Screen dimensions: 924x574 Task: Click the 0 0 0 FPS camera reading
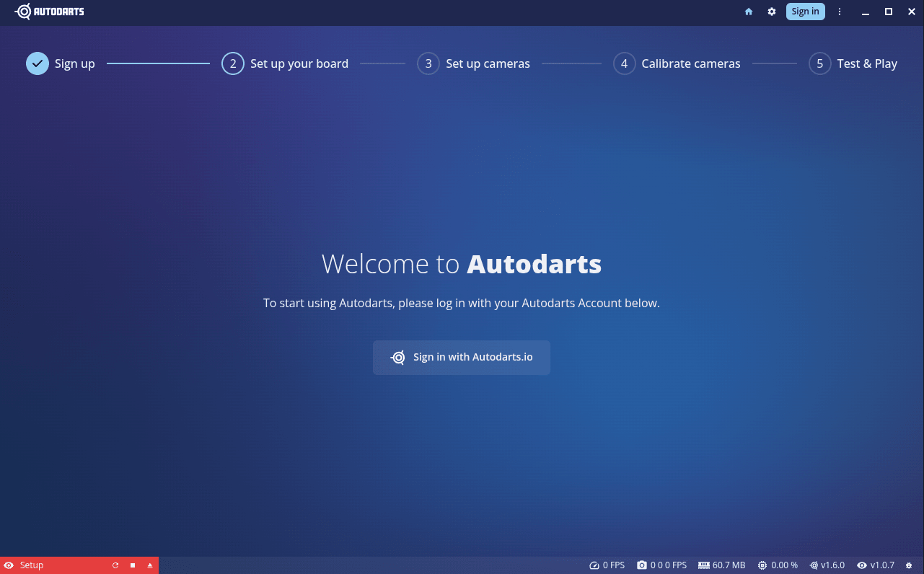coord(669,565)
